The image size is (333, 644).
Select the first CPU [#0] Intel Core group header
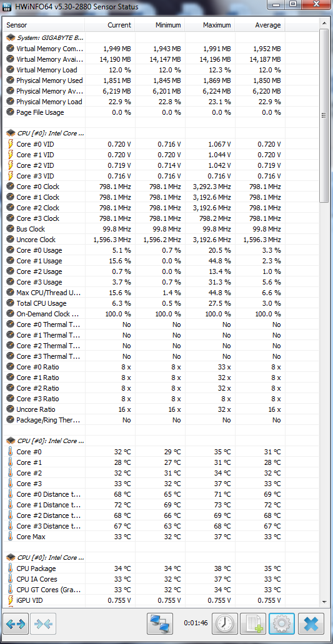[x=45, y=134]
